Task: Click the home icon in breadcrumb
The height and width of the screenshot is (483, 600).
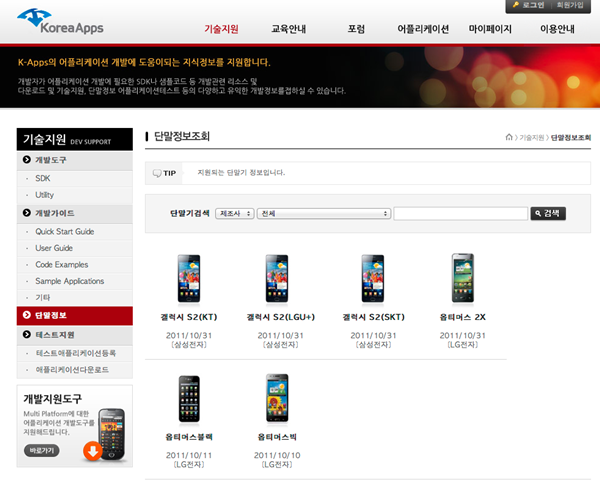Action: click(x=509, y=137)
